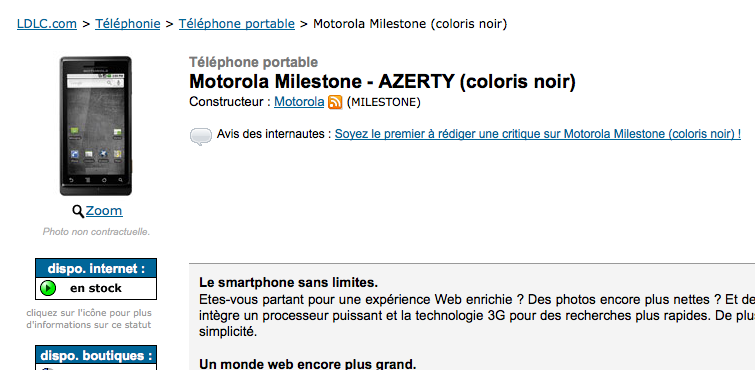Click the green in-stock status icon
This screenshot has height=370, width=755.
[48, 288]
